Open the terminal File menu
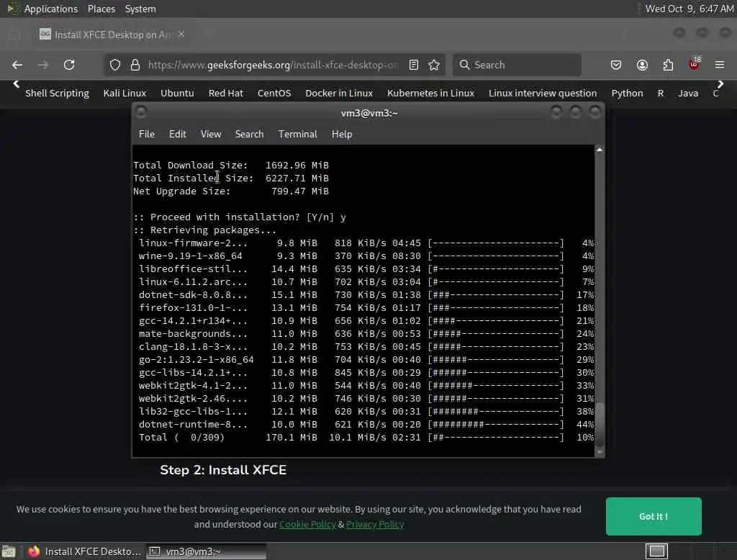 pyautogui.click(x=147, y=134)
